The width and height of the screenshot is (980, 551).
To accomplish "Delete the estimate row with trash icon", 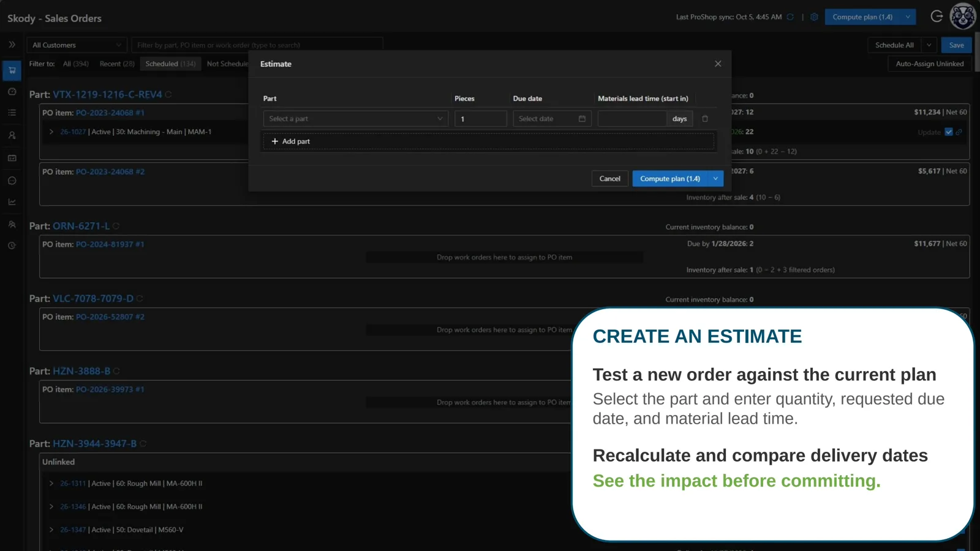I will point(705,119).
